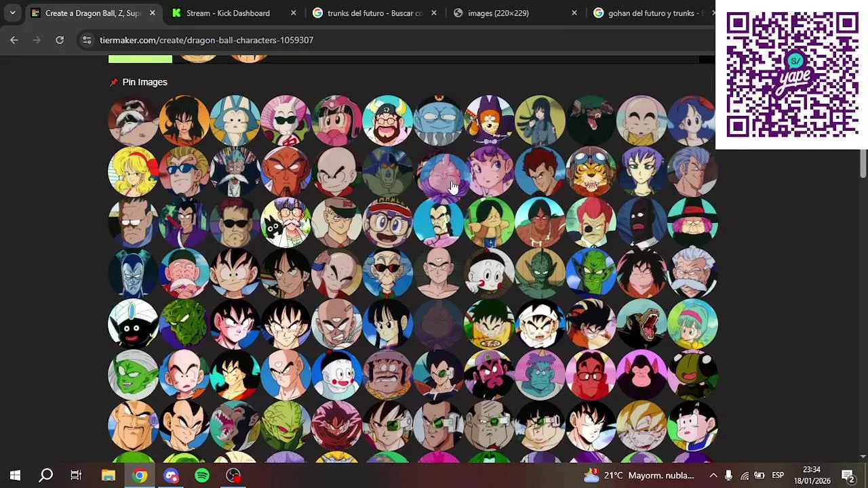Pick the old man with black cat
Viewport: 868px width, 488px height.
pyautogui.click(x=286, y=222)
